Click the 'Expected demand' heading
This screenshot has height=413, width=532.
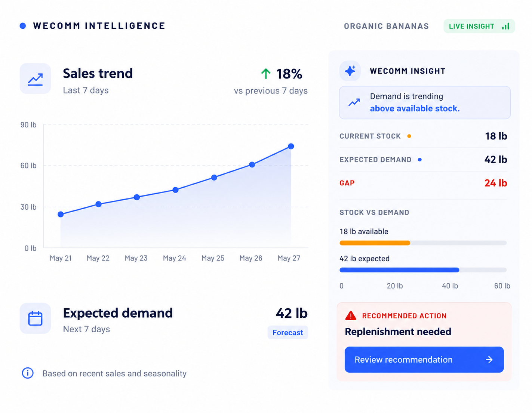[118, 313]
